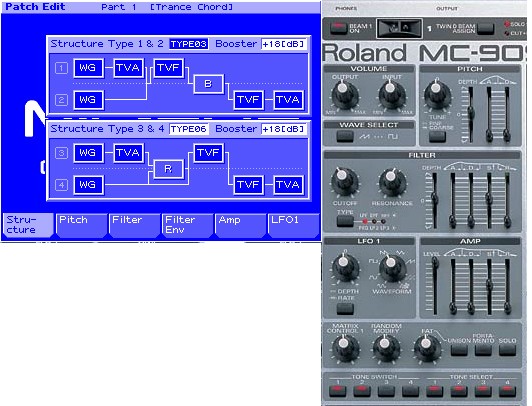Viewport: 532px width, 406px height.
Task: Click the WG block of tone 2
Action: pos(88,100)
